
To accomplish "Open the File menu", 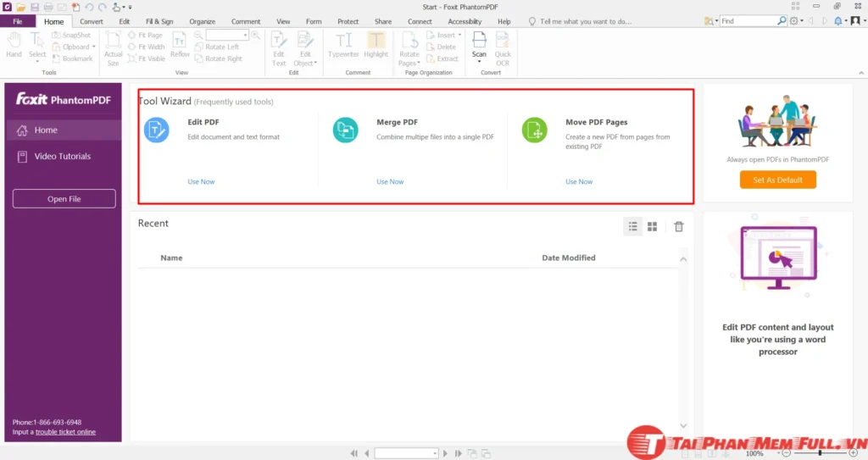I will 18,21.
